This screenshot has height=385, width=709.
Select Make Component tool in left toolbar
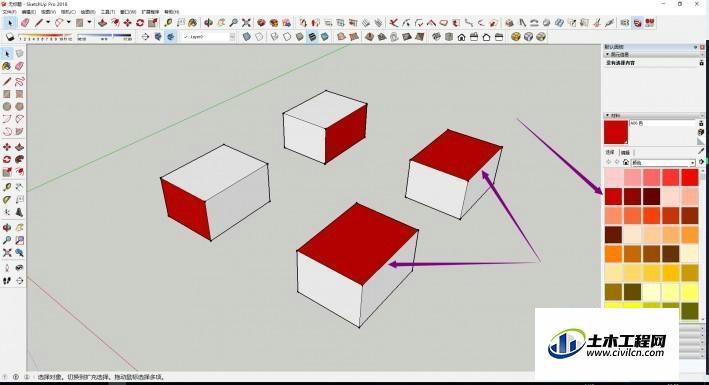tap(19, 54)
